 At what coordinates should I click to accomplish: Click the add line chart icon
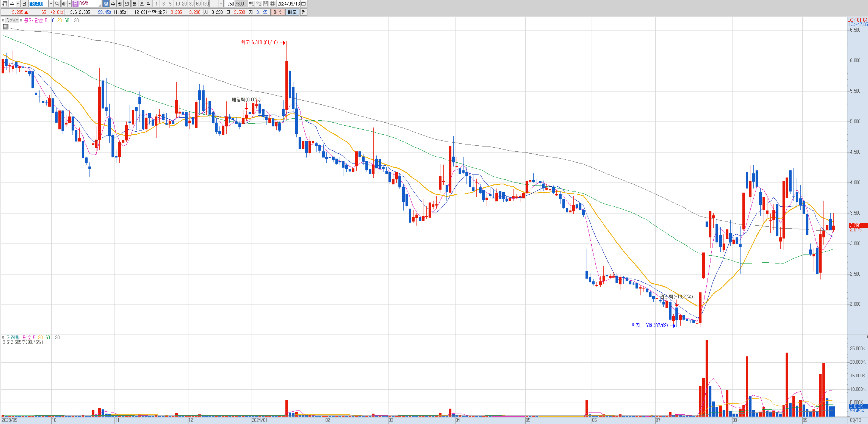pyautogui.click(x=258, y=4)
